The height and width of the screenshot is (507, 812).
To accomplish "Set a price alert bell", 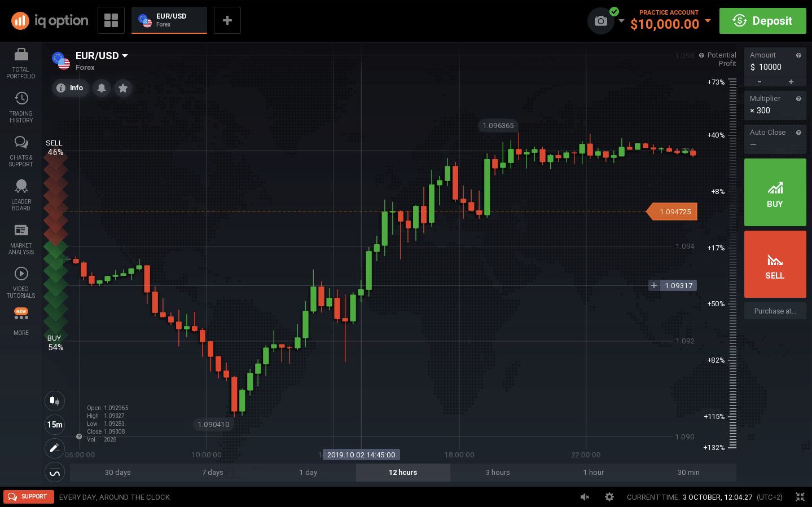I will 102,88.
